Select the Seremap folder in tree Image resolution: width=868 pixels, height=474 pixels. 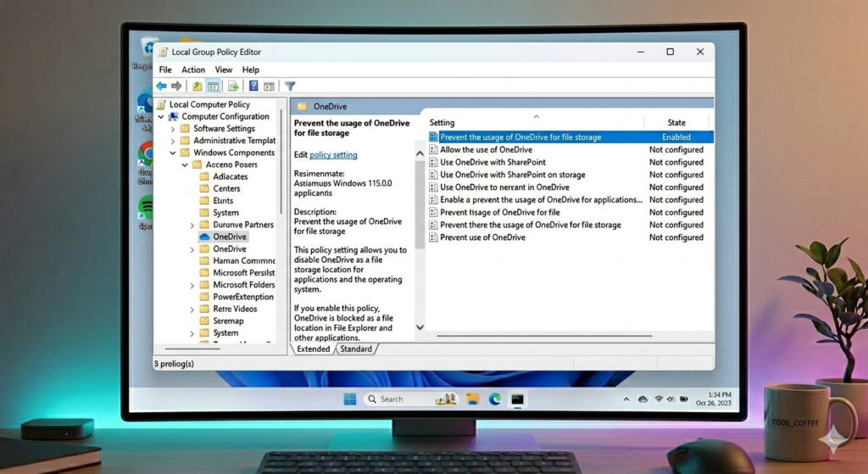228,321
